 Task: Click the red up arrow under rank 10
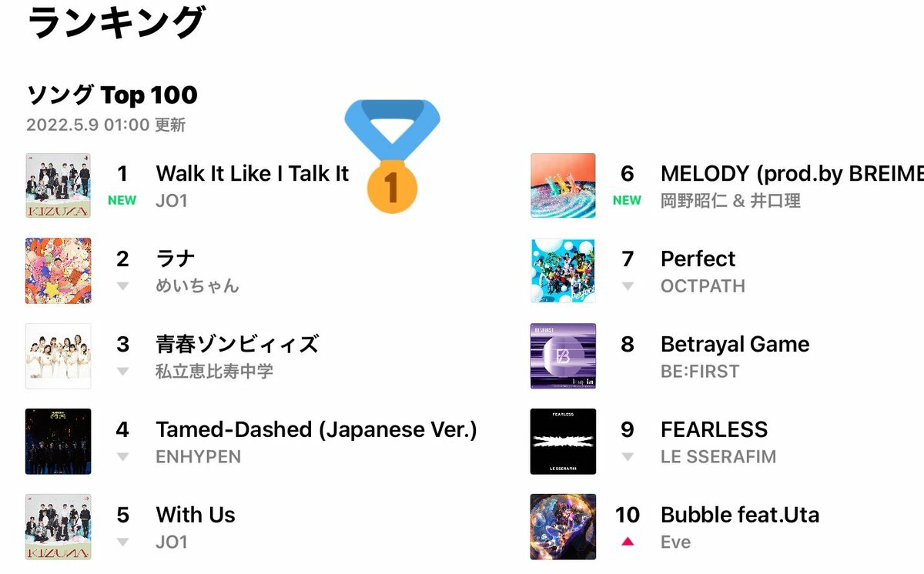tap(628, 542)
